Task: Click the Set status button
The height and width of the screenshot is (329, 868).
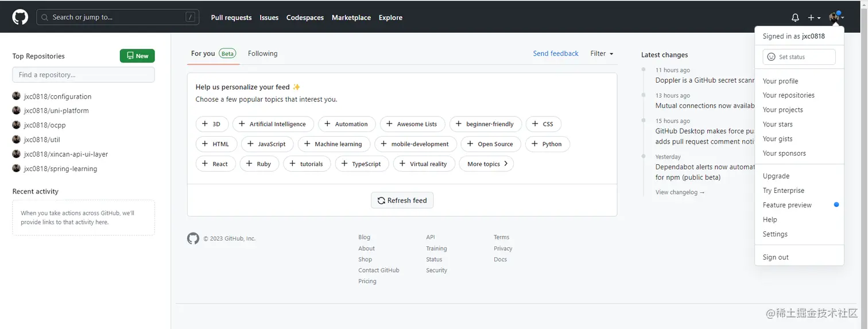Action: pyautogui.click(x=799, y=57)
